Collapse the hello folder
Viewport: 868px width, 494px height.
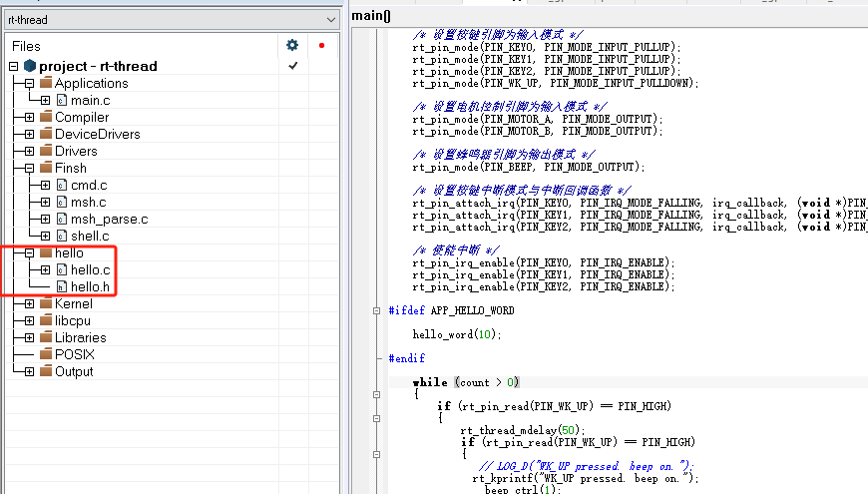tap(29, 253)
